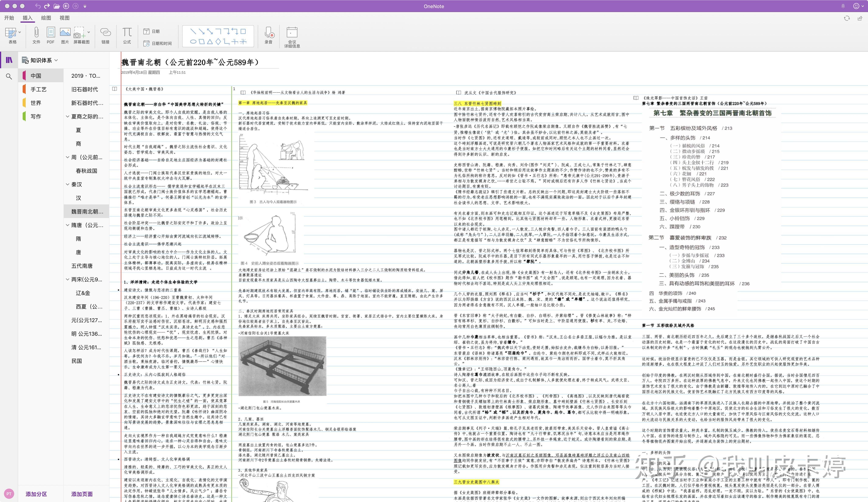This screenshot has width=868, height=502.
Task: Share the notebook with the share icon
Action: (860, 18)
